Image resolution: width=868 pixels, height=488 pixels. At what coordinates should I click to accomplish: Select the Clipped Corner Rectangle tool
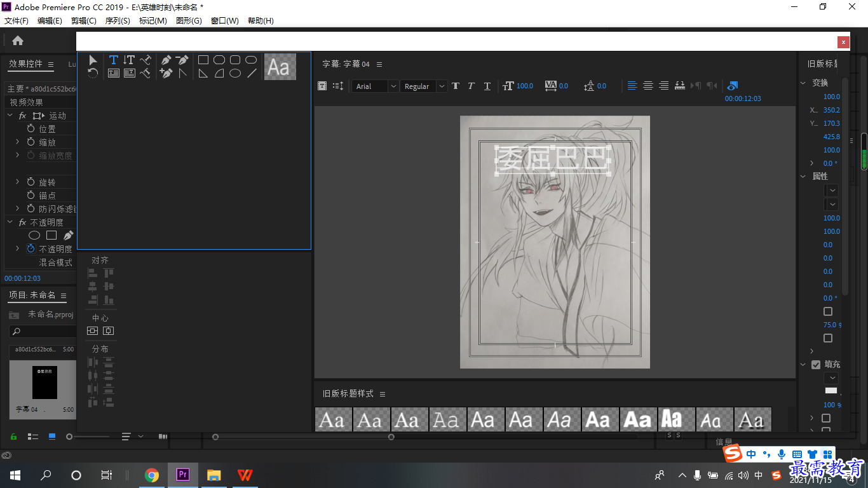click(219, 60)
